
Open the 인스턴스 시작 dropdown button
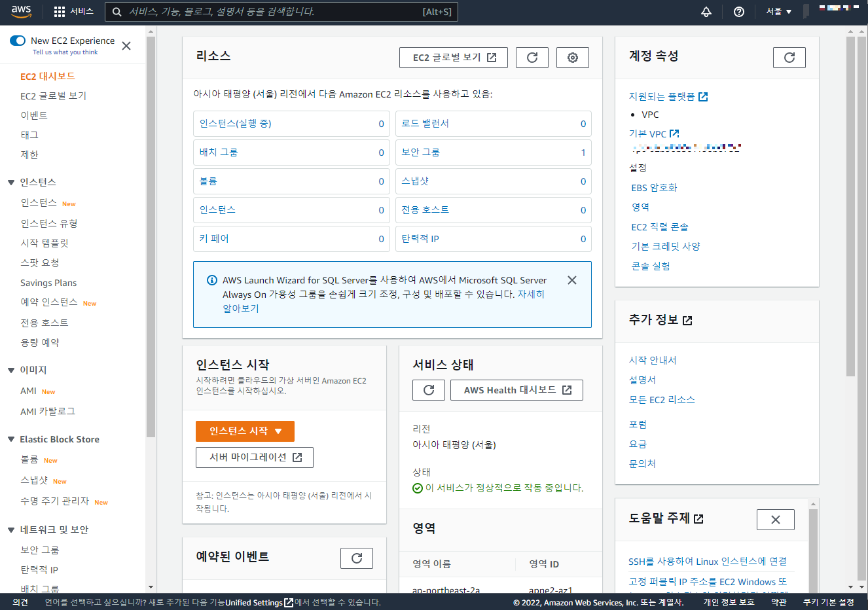coord(245,431)
